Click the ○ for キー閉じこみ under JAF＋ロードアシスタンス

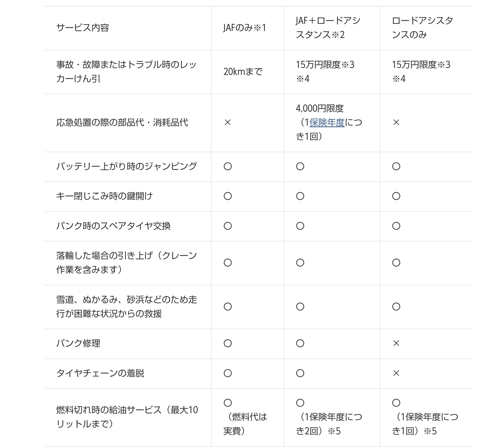pyautogui.click(x=300, y=196)
